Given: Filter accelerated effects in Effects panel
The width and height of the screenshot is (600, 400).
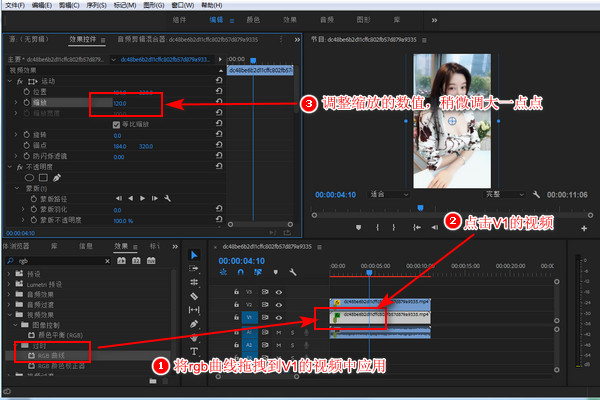Looking at the screenshot, I should tap(121, 261).
